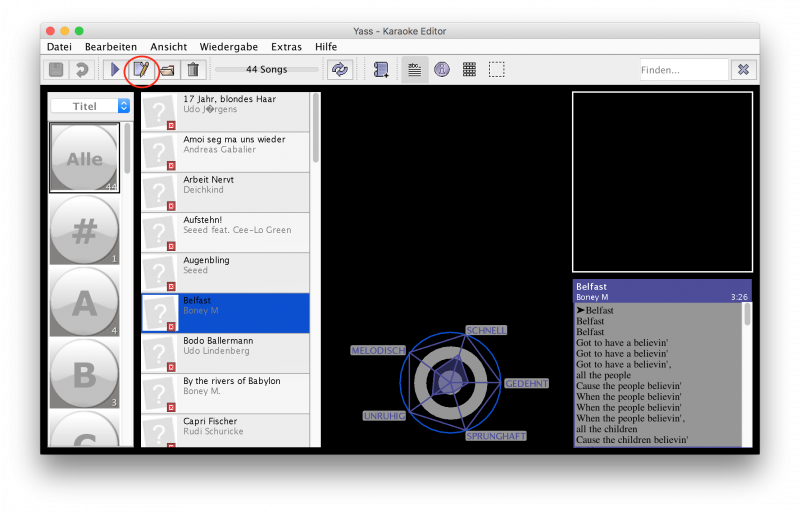
Task: Click the add-to-playlist notebook icon
Action: (381, 69)
